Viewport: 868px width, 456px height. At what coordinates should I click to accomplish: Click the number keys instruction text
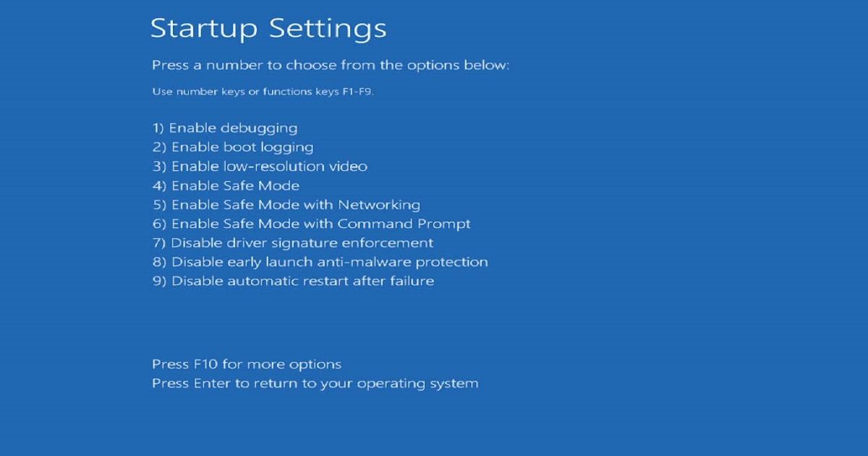241,91
